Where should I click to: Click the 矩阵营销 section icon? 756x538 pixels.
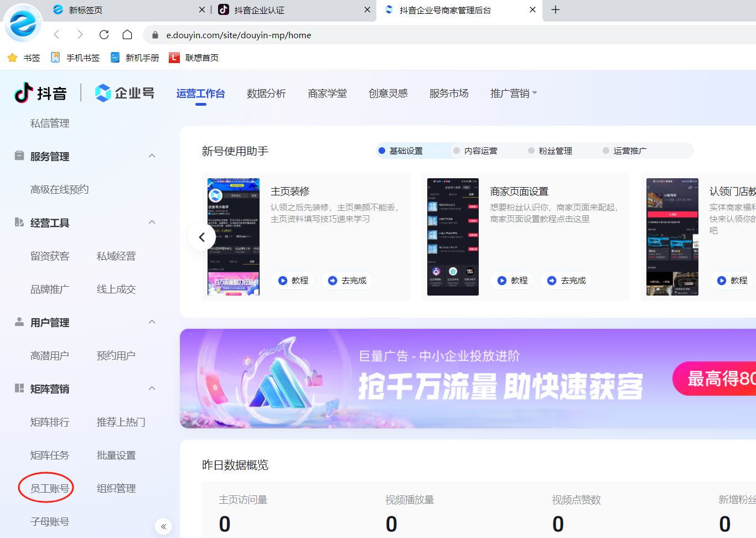pyautogui.click(x=19, y=388)
